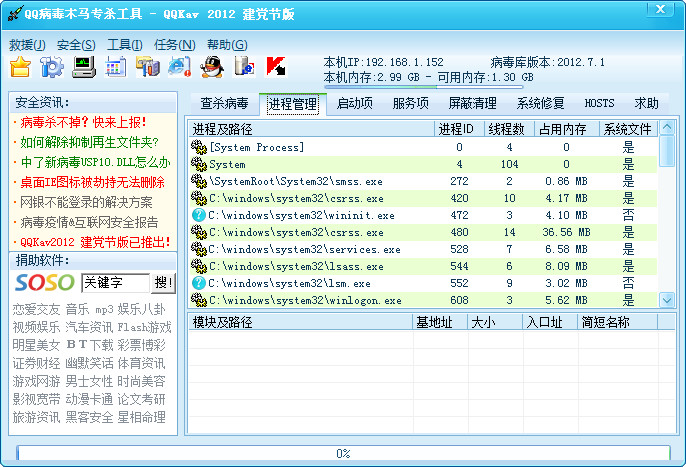Click the gear icon beside [System Process]
The image size is (686, 467).
[199, 147]
